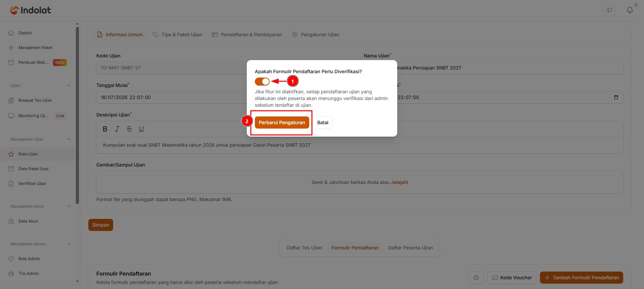Image resolution: width=644 pixels, height=289 pixels.
Task: Open form settings gear icon button
Action: click(476, 278)
